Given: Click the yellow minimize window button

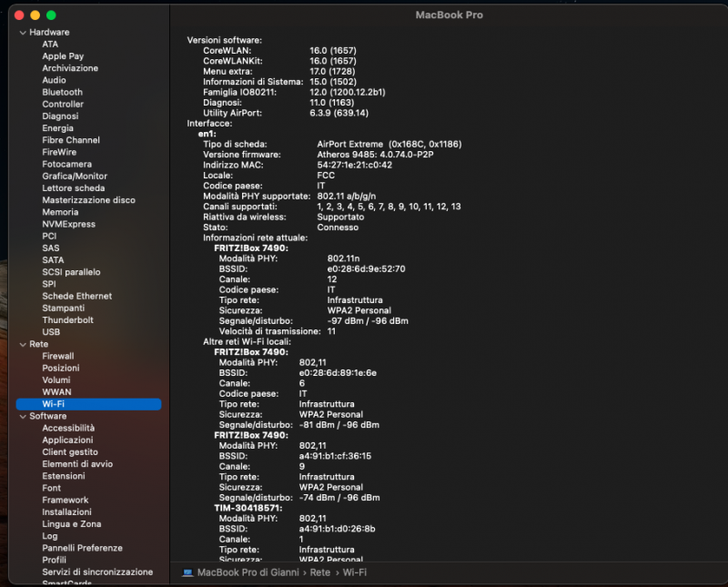Looking at the screenshot, I should tap(35, 15).
